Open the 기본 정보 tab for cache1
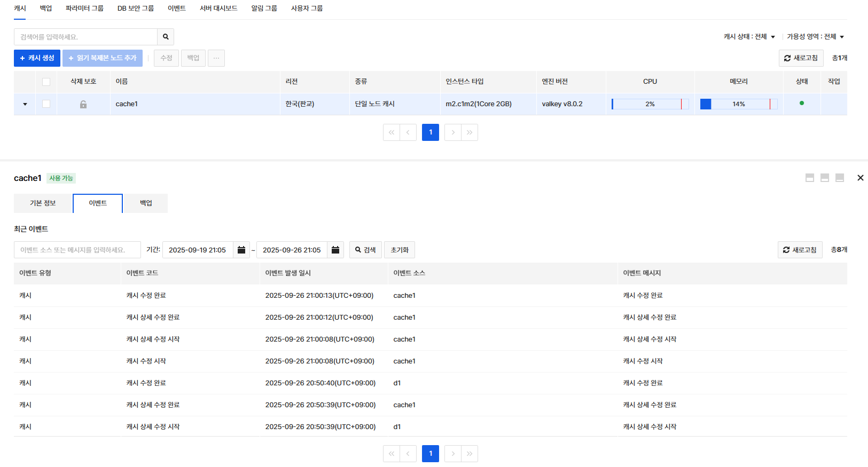Viewport: 868px width, 467px height. 43,203
